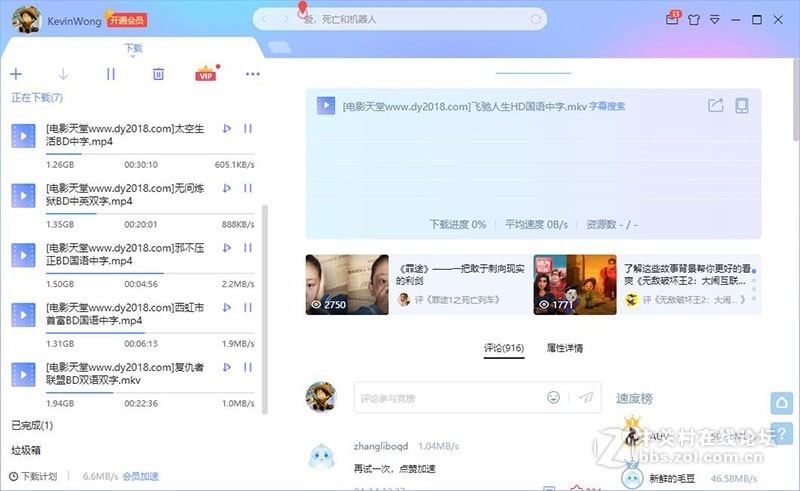
Task: Pause the 西虹市首富BD国语中字.mp4 download
Action: 248,307
